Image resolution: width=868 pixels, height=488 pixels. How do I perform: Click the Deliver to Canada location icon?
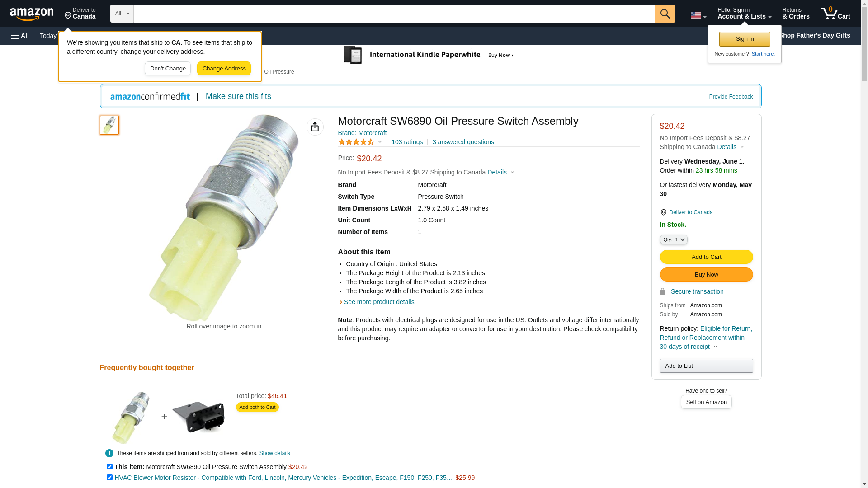click(x=663, y=212)
